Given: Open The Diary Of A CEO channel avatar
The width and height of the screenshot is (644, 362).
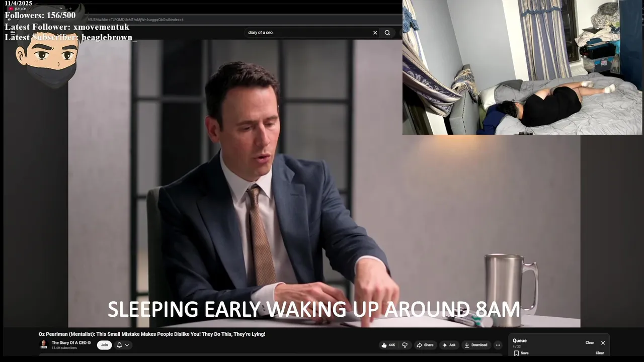Looking at the screenshot, I should click(44, 344).
